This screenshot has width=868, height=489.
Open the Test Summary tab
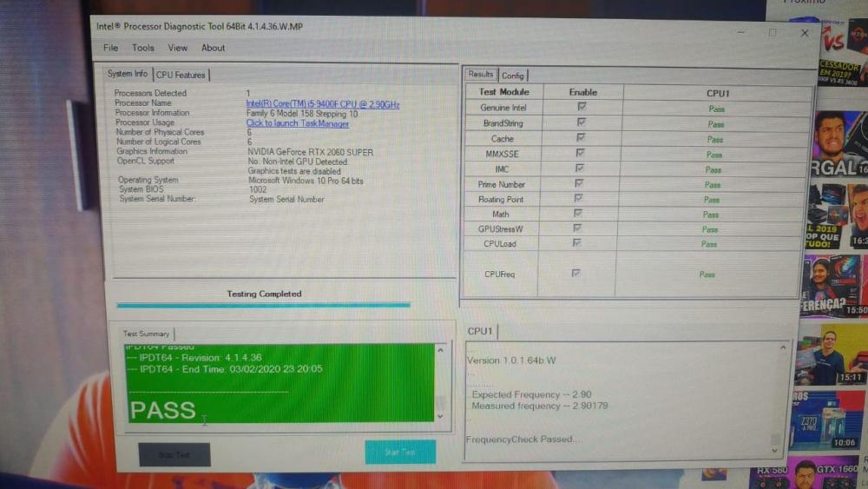(146, 334)
